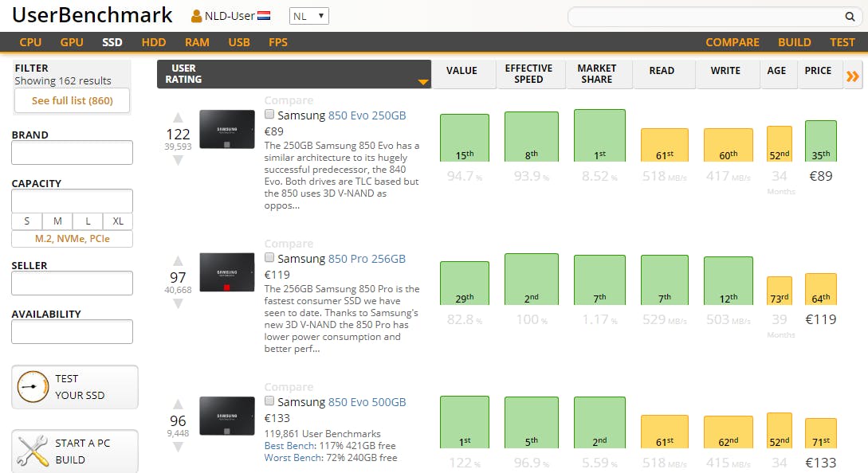Click M.2, NVMe, PCIe filter button
This screenshot has width=868, height=473.
72,239
